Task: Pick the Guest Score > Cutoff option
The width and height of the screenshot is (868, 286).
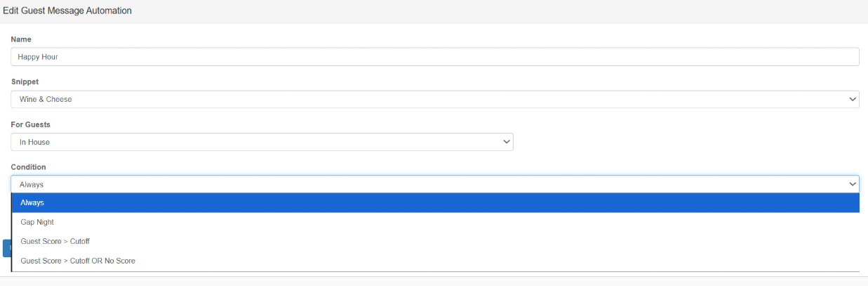Action: 55,241
